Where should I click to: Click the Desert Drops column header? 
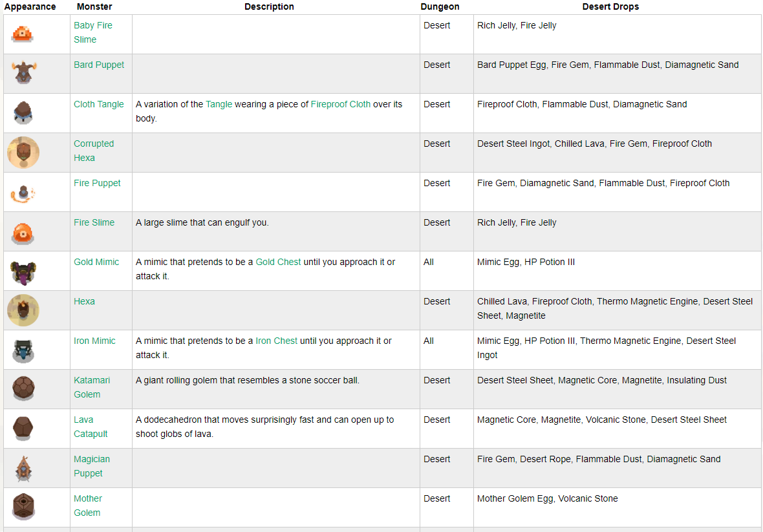click(610, 6)
